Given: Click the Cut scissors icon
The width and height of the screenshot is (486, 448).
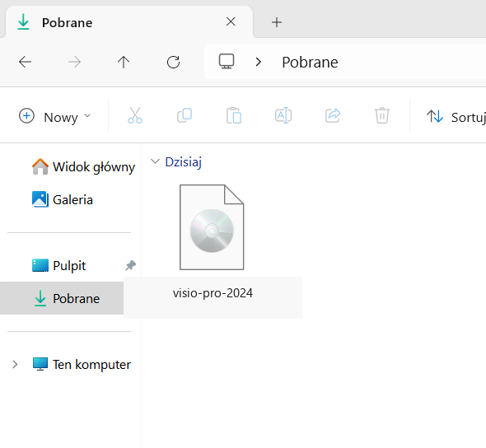Looking at the screenshot, I should [x=135, y=115].
